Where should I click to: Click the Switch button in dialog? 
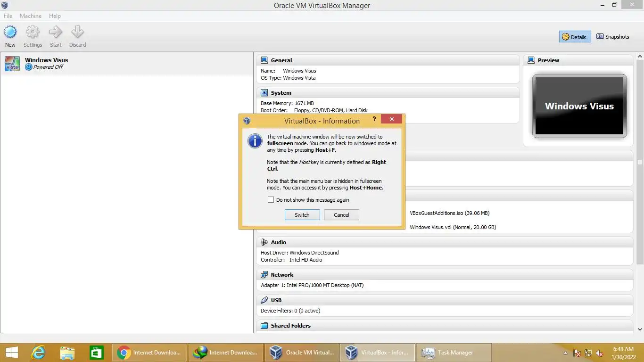pos(302,215)
